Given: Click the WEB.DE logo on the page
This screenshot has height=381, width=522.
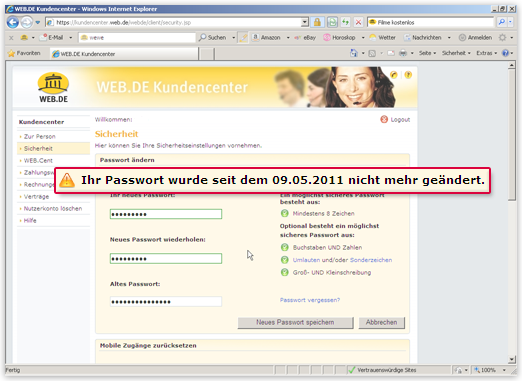Looking at the screenshot, I should pos(53,88).
